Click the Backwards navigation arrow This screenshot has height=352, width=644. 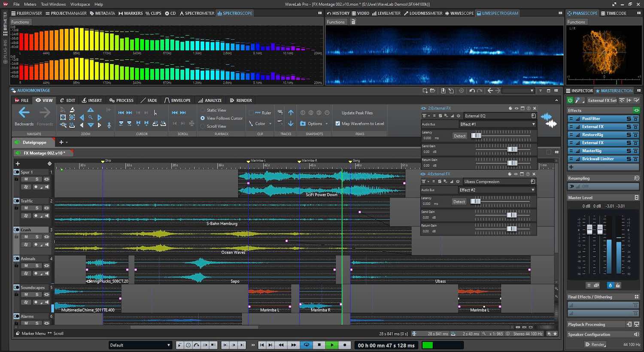tap(24, 113)
